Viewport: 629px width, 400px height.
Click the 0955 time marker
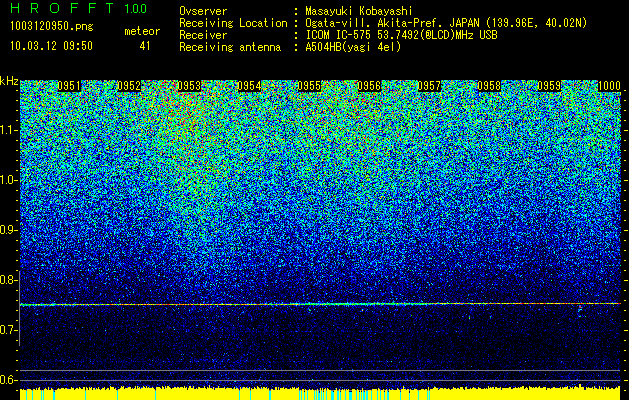click(309, 86)
